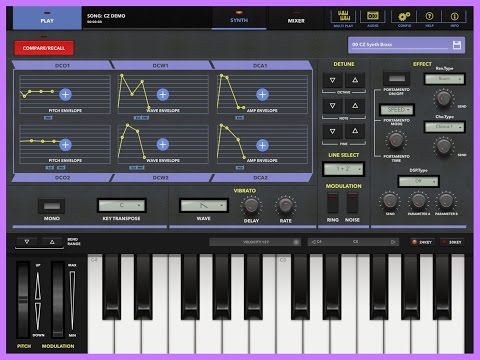Open the Help question mark icon

pyautogui.click(x=429, y=16)
